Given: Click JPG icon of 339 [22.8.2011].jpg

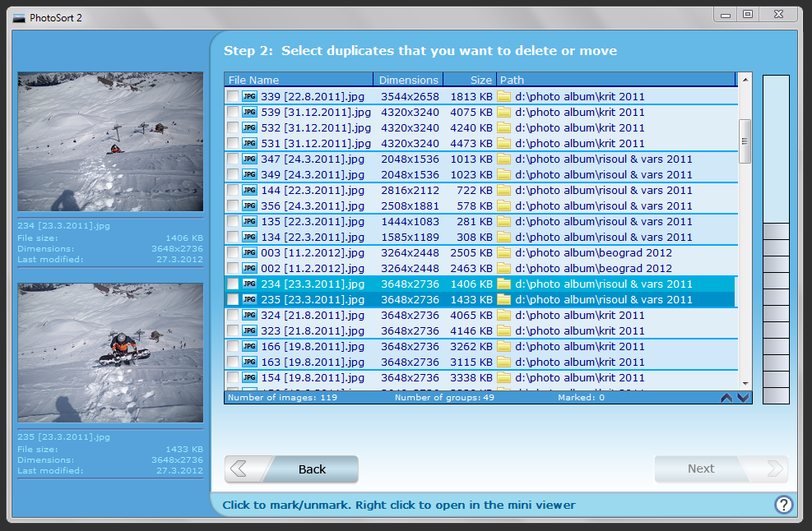Looking at the screenshot, I should [x=249, y=96].
